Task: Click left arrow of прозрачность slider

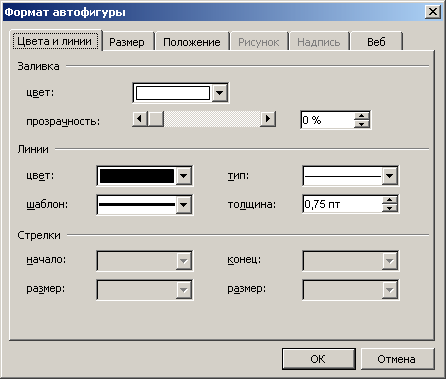Action: [140, 119]
